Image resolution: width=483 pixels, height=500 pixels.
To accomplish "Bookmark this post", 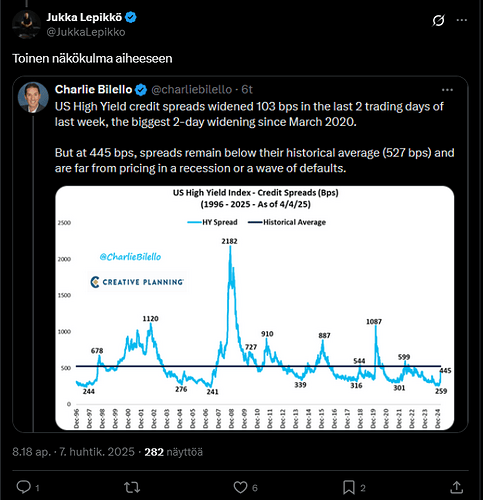I will coord(349,488).
